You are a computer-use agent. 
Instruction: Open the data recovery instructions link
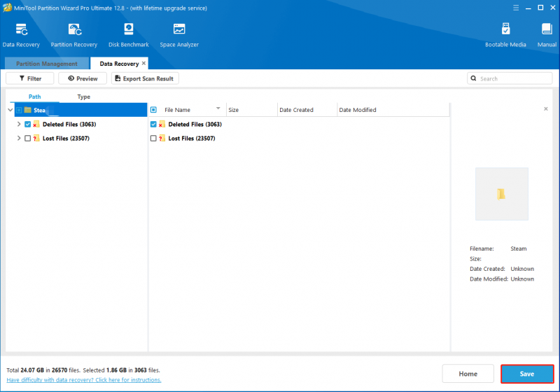coord(84,380)
